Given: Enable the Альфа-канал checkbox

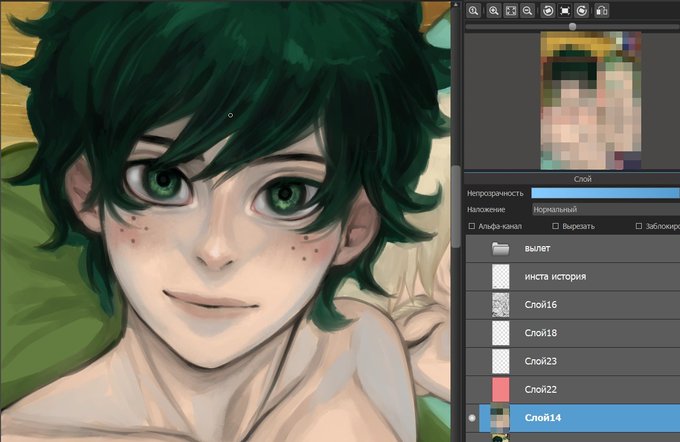Looking at the screenshot, I should click(x=472, y=226).
